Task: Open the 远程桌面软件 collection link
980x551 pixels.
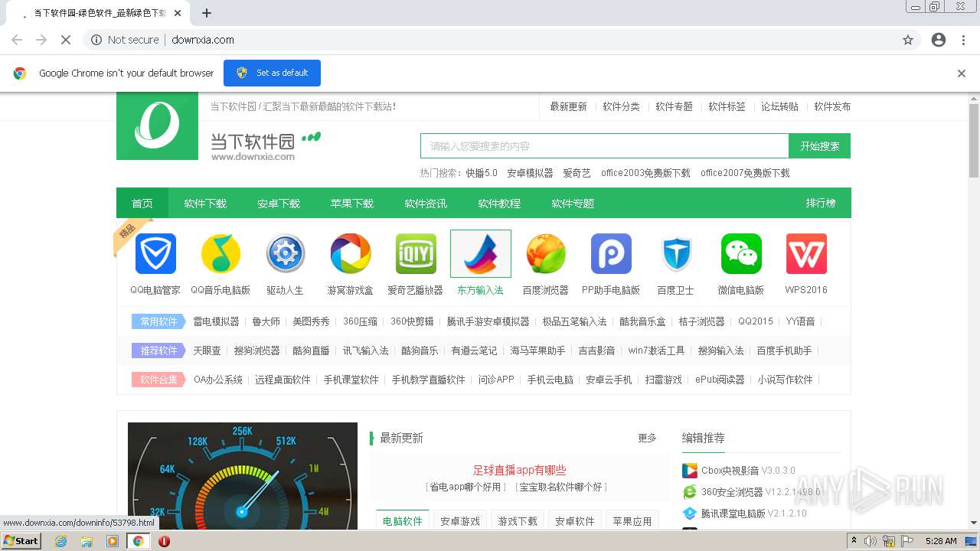Action: tap(283, 380)
